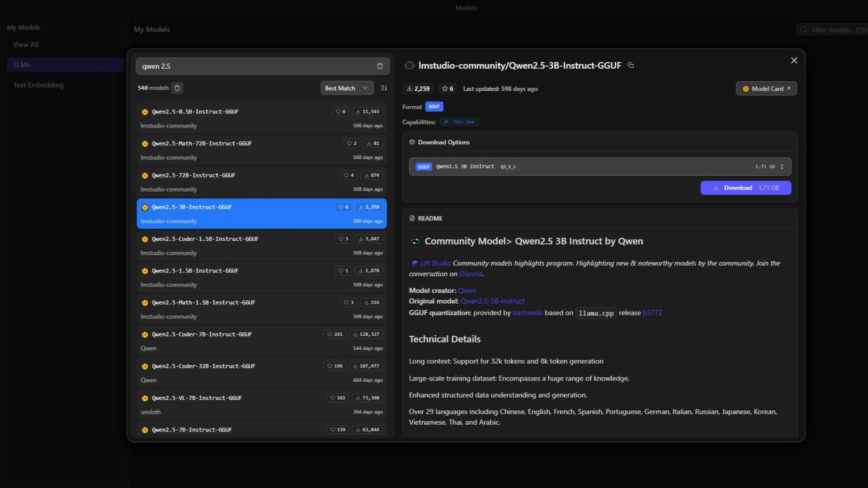Image resolution: width=868 pixels, height=488 pixels.
Task: Click the downloads badge 11,543 on Qwen2.5-0.5B row
Action: pos(367,112)
